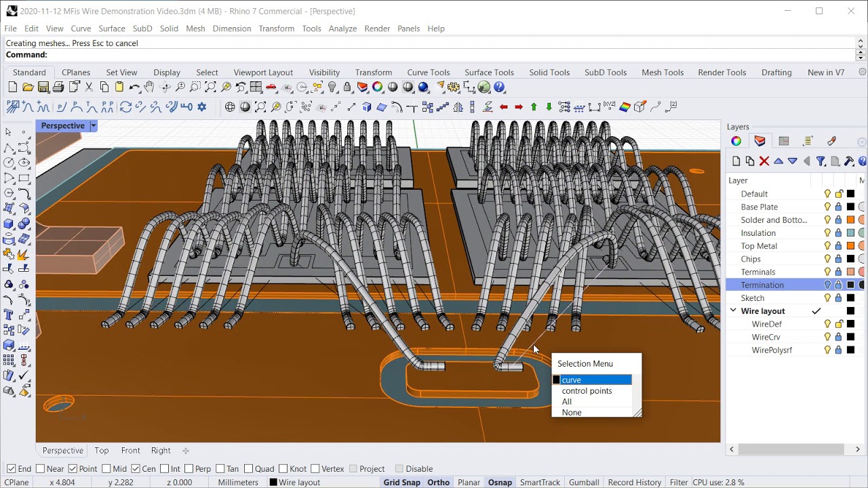Toggle the Cen osnap checkbox
Image resolution: width=868 pixels, height=488 pixels.
[136, 468]
